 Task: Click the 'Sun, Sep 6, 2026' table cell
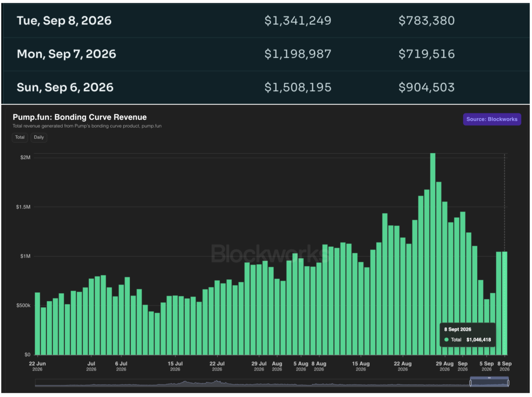click(x=65, y=87)
